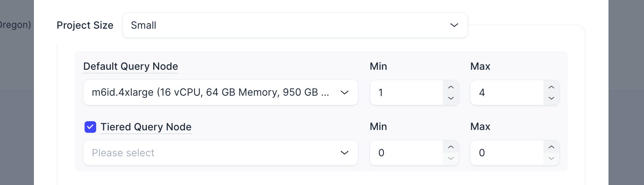Open the Project Size dropdown
644x185 pixels.
(x=294, y=25)
